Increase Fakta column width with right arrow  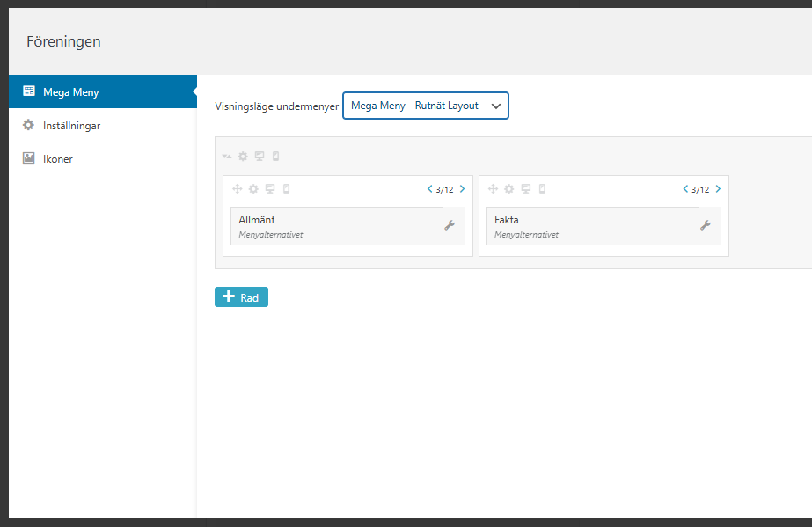click(718, 188)
